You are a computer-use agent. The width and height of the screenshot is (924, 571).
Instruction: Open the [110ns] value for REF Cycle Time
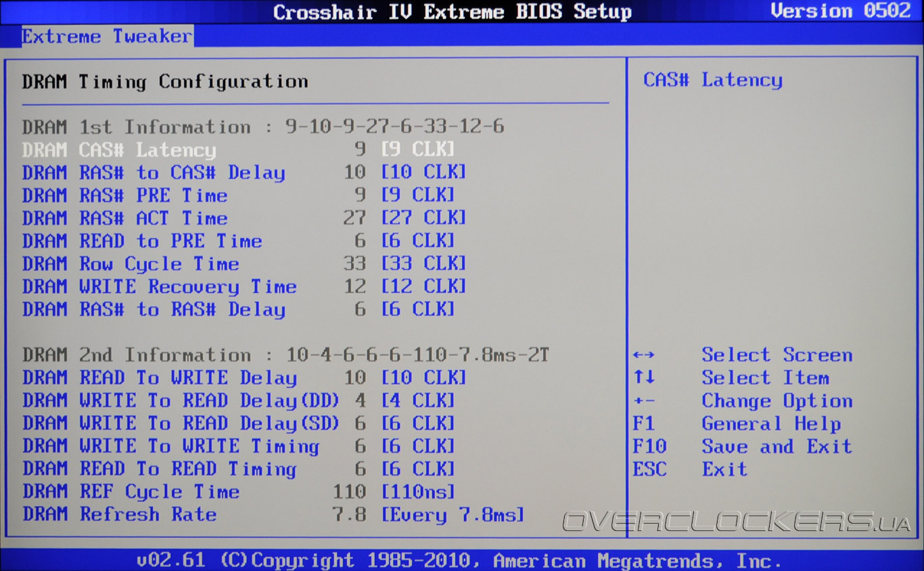tap(418, 492)
